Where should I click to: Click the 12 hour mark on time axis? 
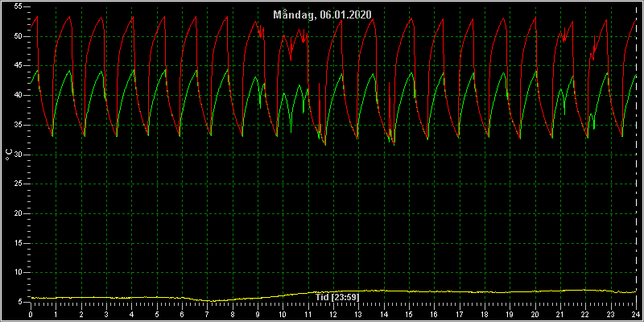coord(332,314)
